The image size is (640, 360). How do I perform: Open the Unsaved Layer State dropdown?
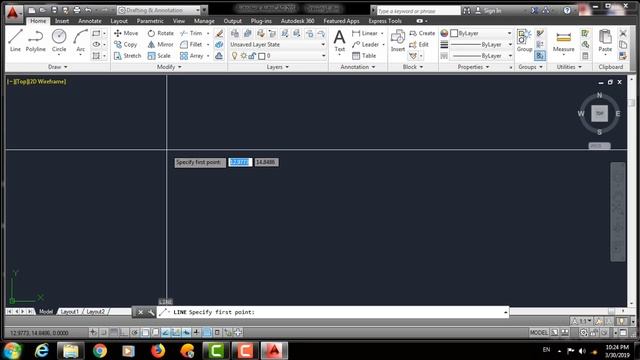pos(278,44)
